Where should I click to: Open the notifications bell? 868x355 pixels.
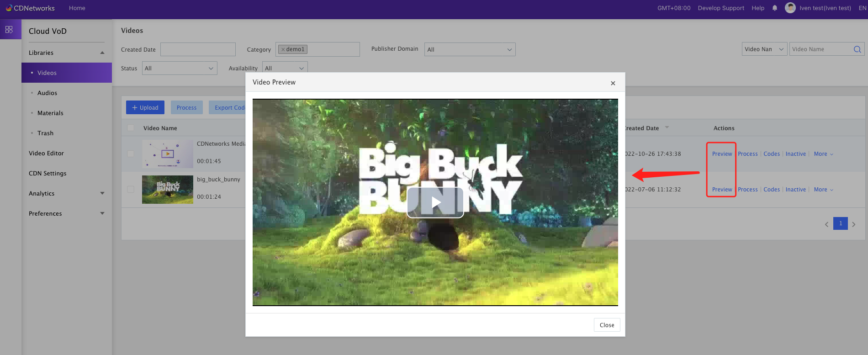tap(775, 8)
